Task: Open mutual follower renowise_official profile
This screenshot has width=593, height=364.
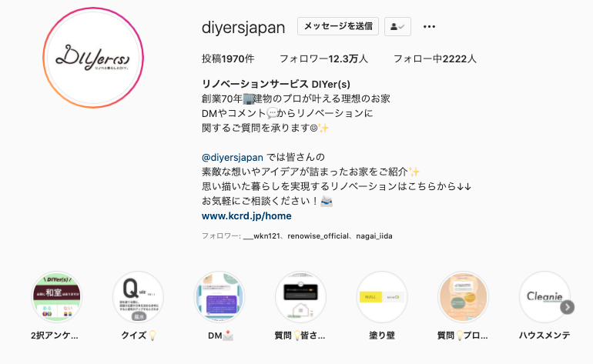Action: pyautogui.click(x=318, y=236)
